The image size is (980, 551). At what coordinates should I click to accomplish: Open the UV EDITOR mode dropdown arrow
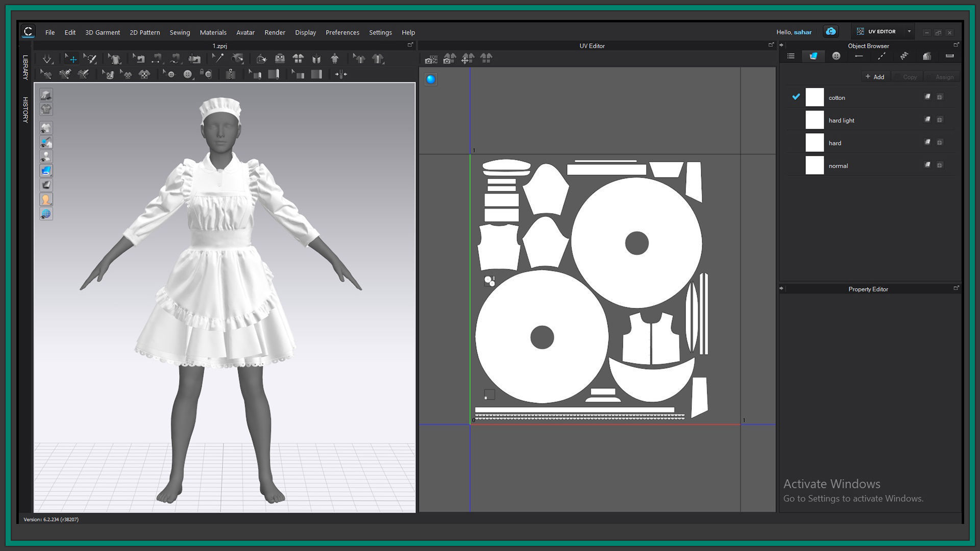tap(909, 32)
